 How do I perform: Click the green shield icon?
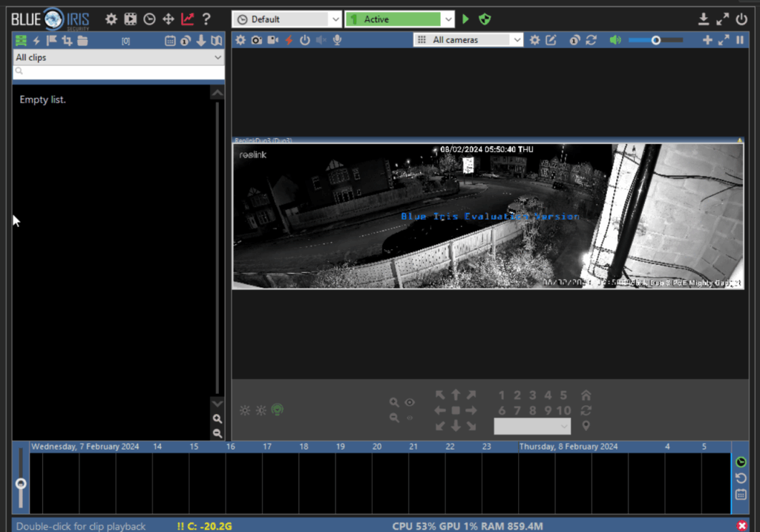coord(485,19)
